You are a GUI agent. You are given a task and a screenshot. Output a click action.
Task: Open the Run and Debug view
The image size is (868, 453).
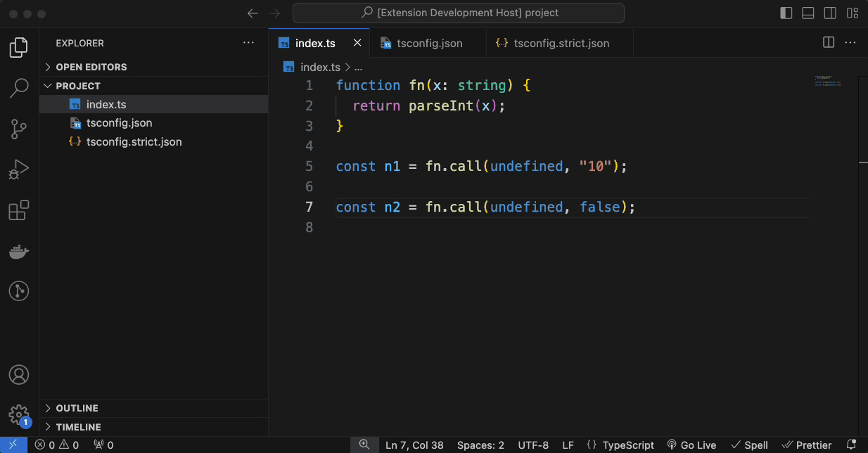point(19,170)
